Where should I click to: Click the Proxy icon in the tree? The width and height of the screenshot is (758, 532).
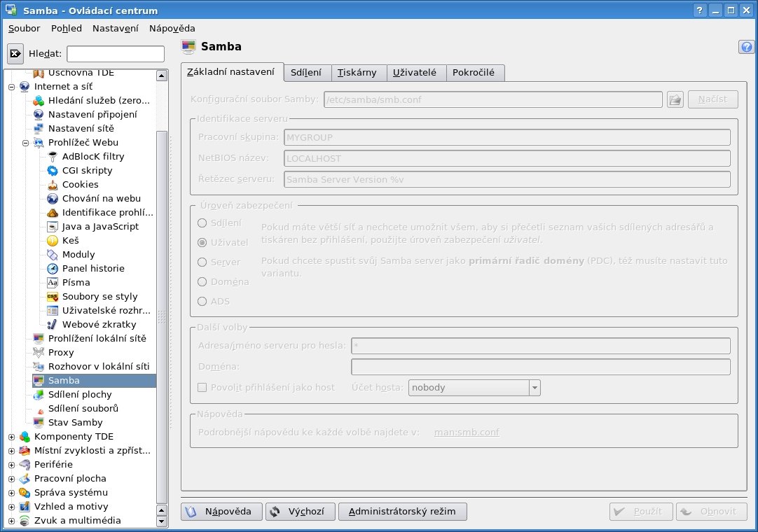39,353
